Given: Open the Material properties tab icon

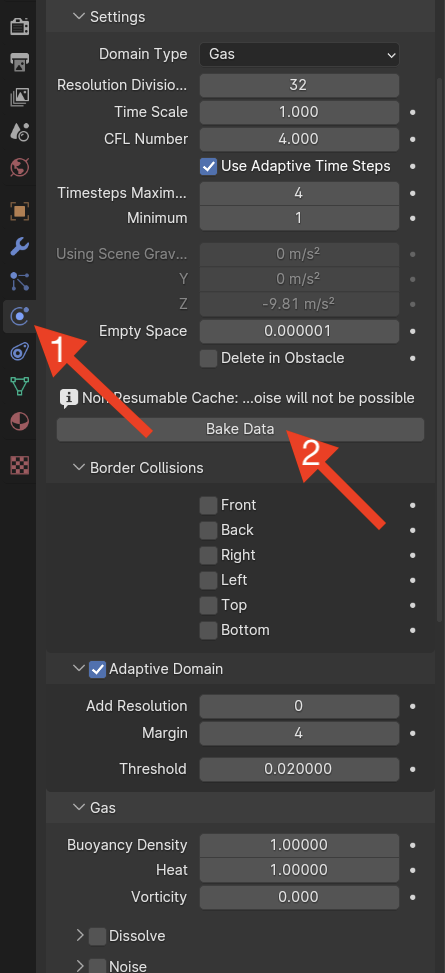Looking at the screenshot, I should coord(19,421).
